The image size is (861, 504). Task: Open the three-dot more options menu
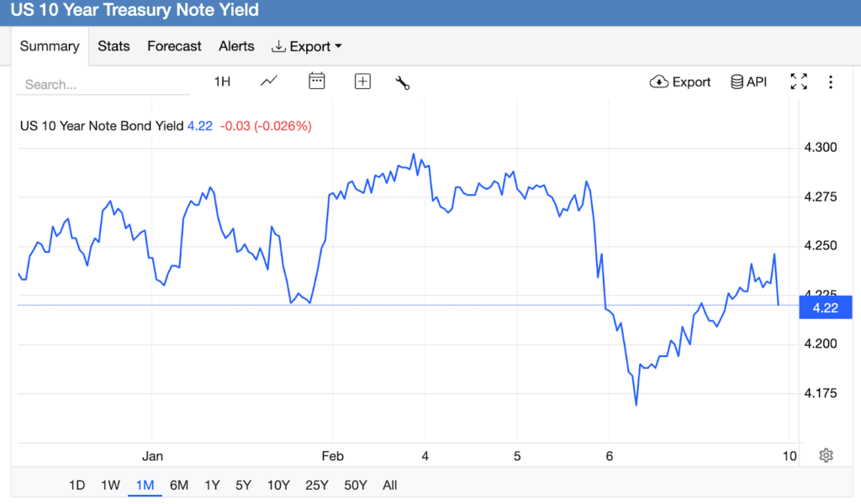click(831, 81)
